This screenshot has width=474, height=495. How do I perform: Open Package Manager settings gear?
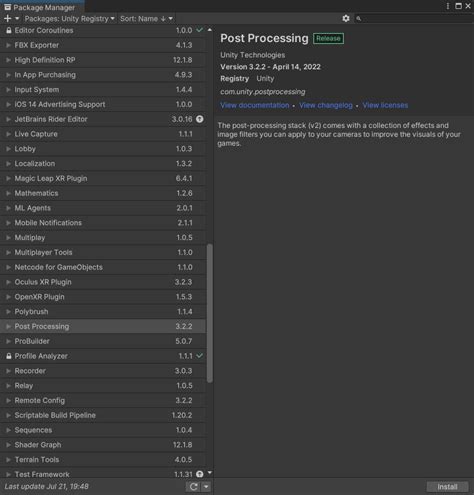346,19
